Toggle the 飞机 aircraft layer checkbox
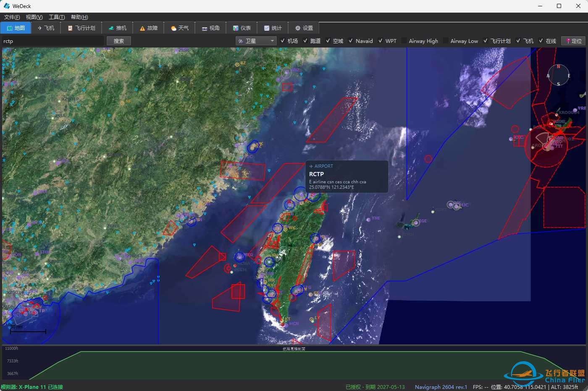This screenshot has height=391, width=588. pos(518,41)
